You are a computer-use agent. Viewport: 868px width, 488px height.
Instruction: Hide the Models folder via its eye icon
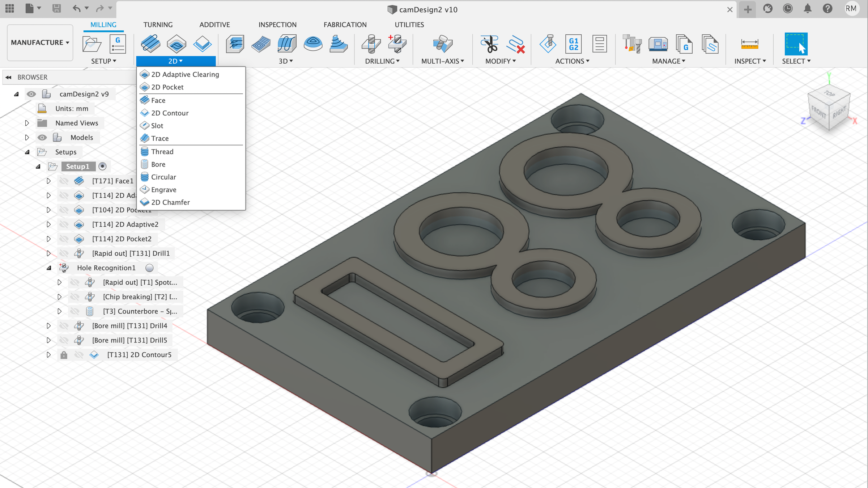click(42, 137)
